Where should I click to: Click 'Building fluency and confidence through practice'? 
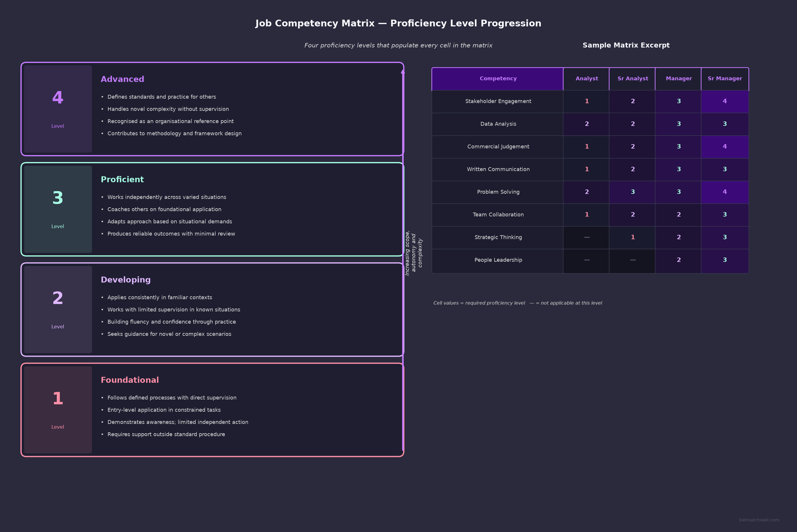coord(172,322)
